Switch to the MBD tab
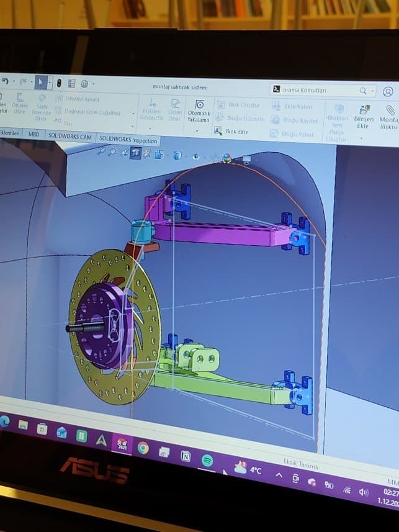The height and width of the screenshot is (532, 399). [34, 134]
